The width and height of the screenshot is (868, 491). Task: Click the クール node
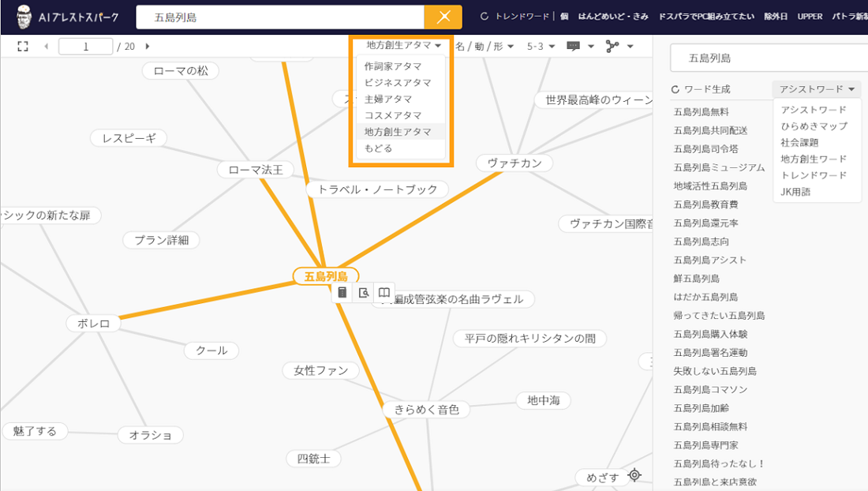(x=211, y=350)
